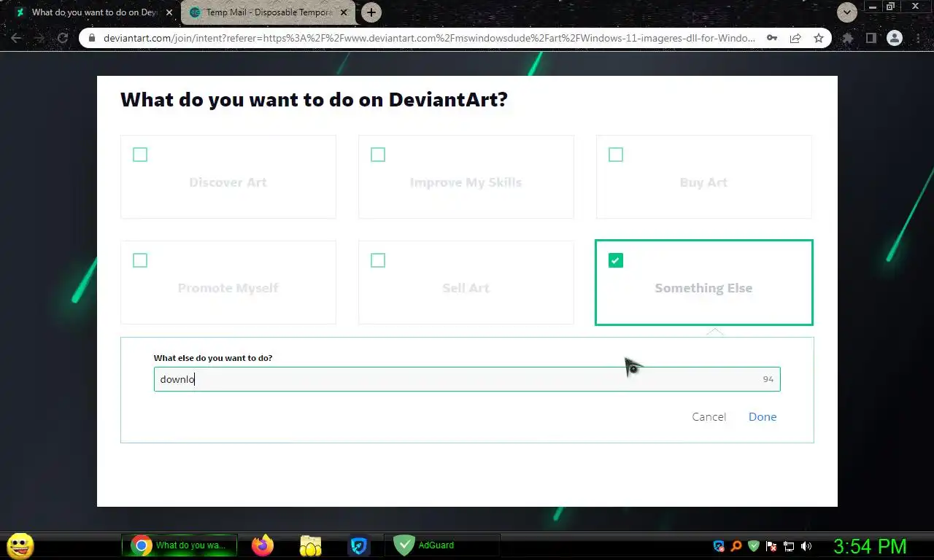
Task: Select the Promote Myself card label
Action: pyautogui.click(x=228, y=288)
